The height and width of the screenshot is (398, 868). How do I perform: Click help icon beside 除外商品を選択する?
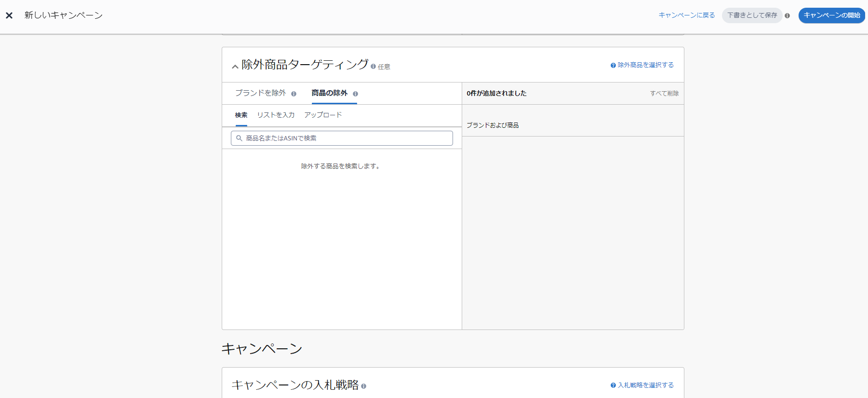613,65
